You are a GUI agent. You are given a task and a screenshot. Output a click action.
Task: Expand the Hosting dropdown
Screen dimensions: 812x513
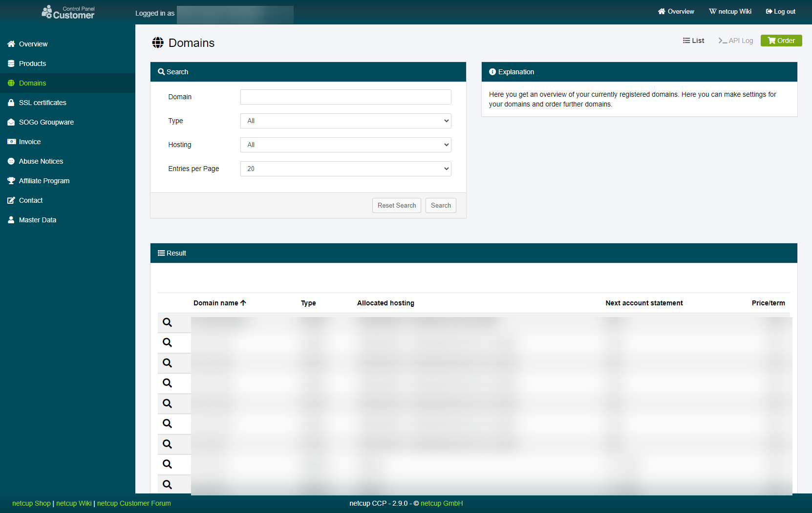(345, 145)
